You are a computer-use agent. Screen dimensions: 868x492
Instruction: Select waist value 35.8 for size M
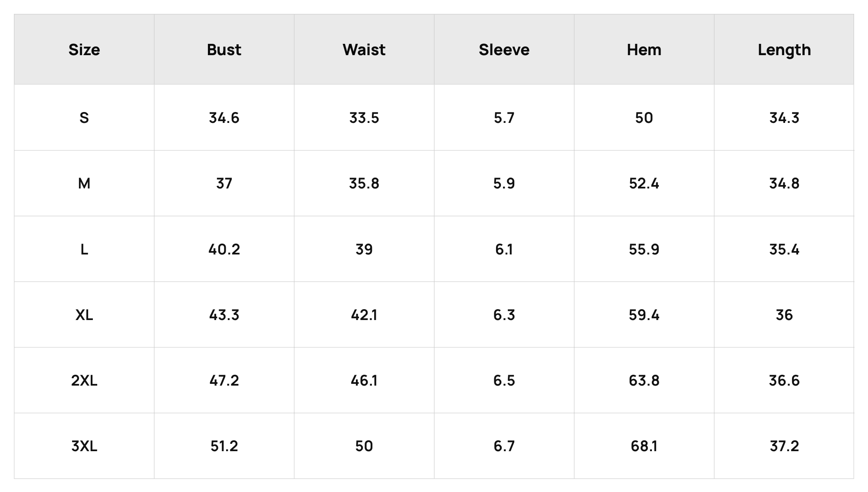point(364,183)
